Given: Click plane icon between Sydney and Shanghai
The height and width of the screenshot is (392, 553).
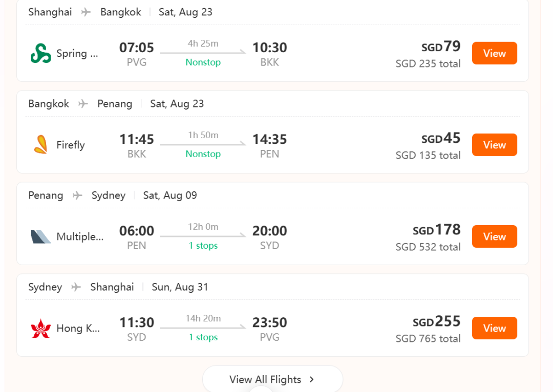Looking at the screenshot, I should click(x=76, y=287).
